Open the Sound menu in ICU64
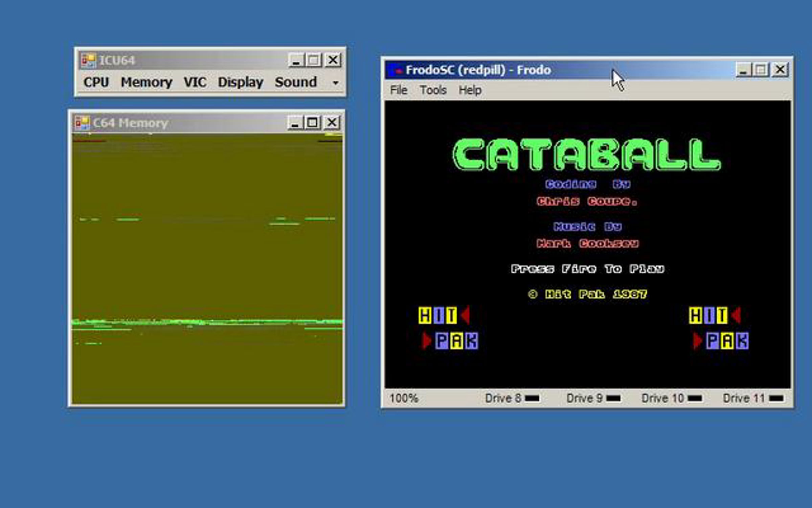The width and height of the screenshot is (812, 508). [x=296, y=82]
